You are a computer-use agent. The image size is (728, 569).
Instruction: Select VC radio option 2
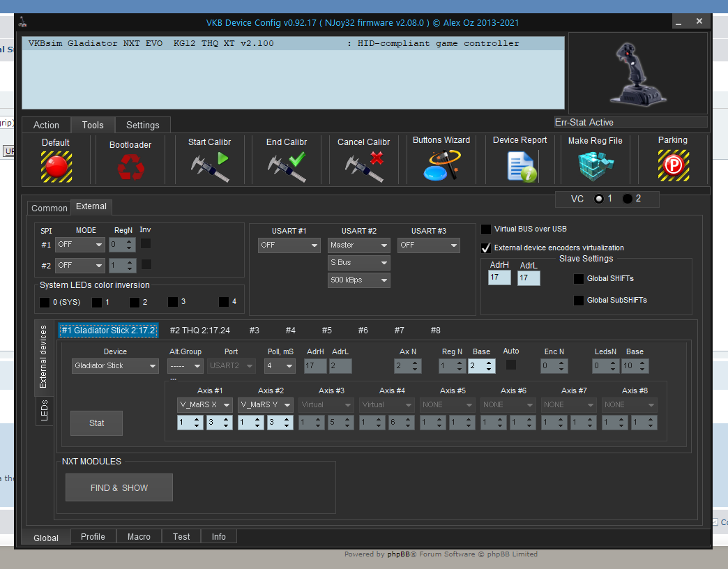tap(627, 199)
